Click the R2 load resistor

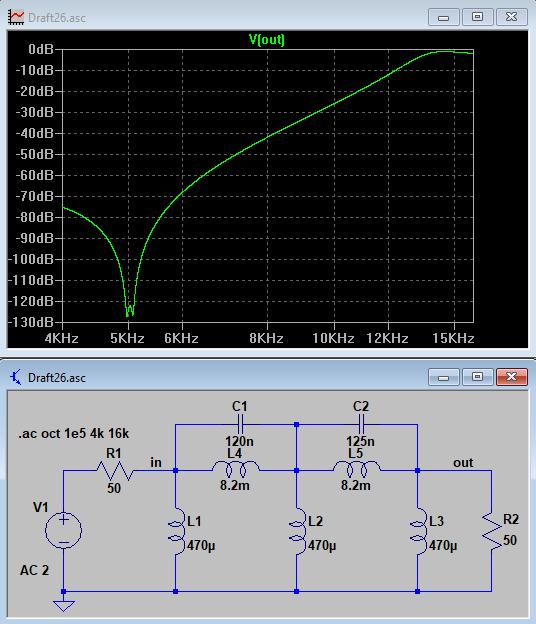(x=492, y=531)
